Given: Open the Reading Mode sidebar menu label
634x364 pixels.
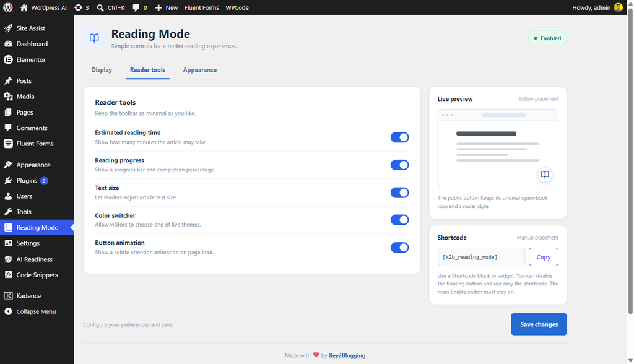Looking at the screenshot, I should pos(37,227).
